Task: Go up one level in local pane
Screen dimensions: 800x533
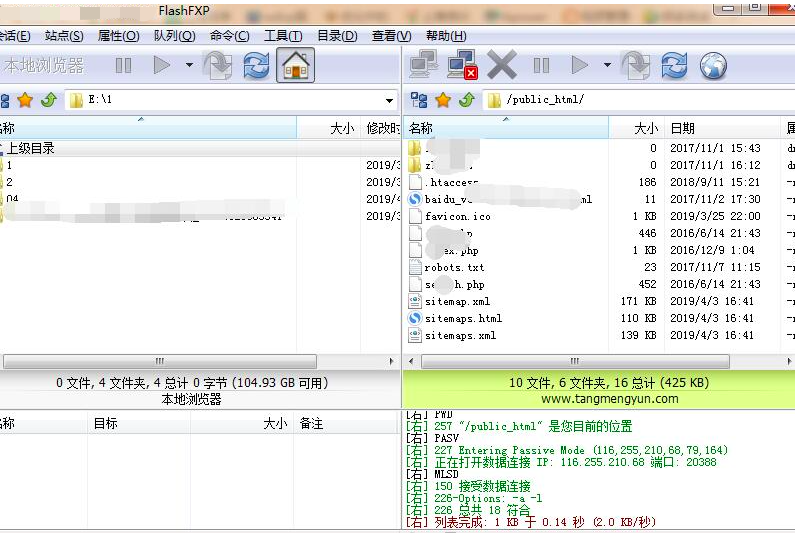Action: 49,100
